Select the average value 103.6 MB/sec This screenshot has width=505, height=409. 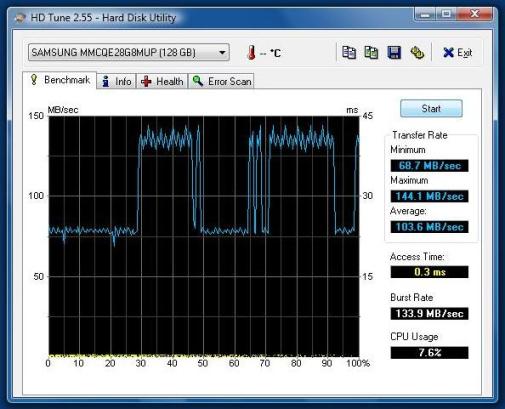(429, 227)
